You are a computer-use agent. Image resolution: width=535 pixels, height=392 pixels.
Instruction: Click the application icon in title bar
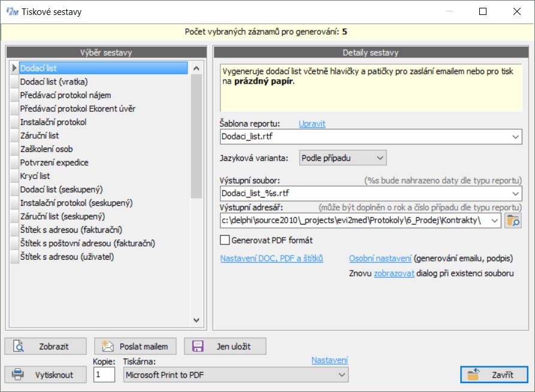point(13,11)
